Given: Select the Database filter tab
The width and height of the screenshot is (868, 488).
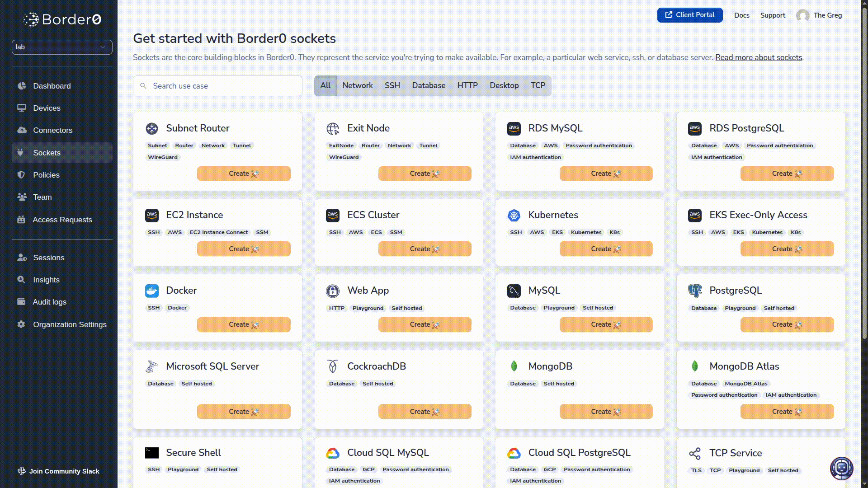Looking at the screenshot, I should (x=428, y=85).
